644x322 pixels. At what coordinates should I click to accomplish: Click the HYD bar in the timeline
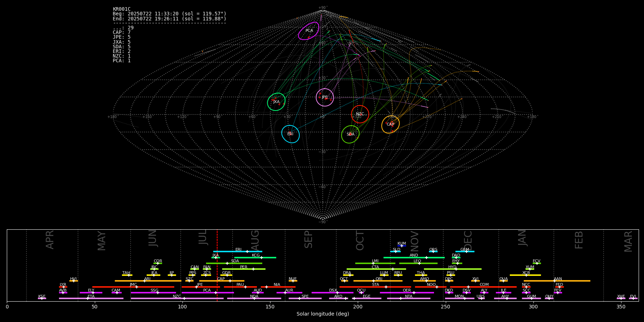click(x=453, y=269)
